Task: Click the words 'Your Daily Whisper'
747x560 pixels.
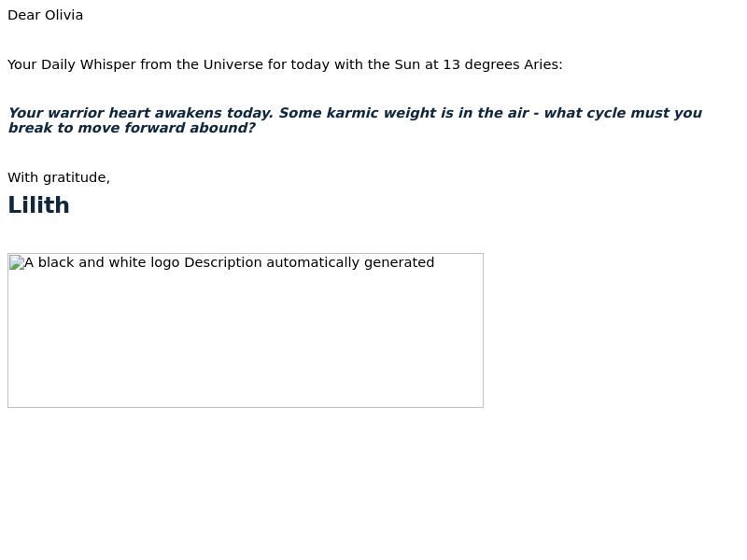Action: click(x=72, y=64)
